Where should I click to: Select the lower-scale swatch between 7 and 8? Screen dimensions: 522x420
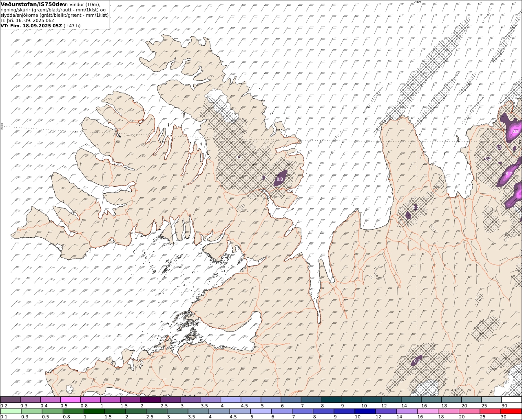click(303, 411)
